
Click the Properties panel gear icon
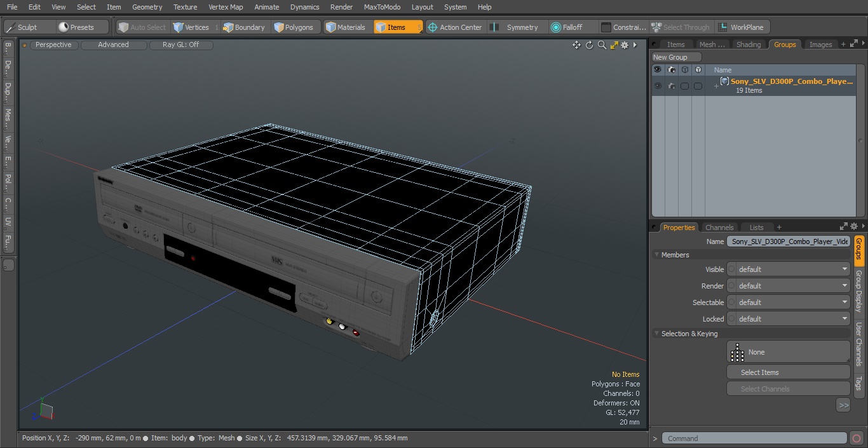(x=855, y=226)
